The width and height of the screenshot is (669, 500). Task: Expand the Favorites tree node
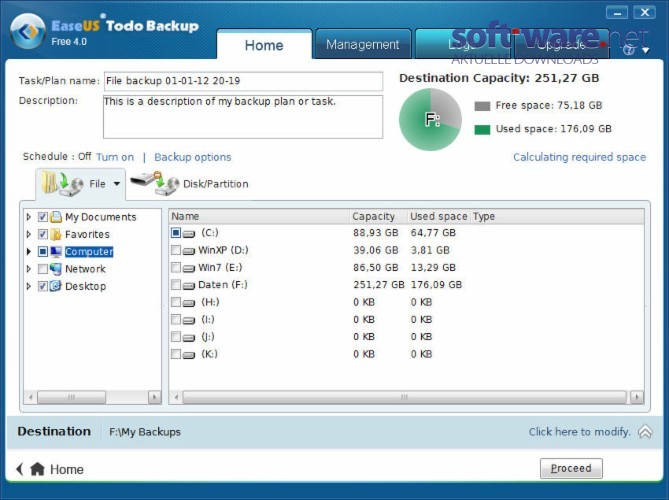29,234
